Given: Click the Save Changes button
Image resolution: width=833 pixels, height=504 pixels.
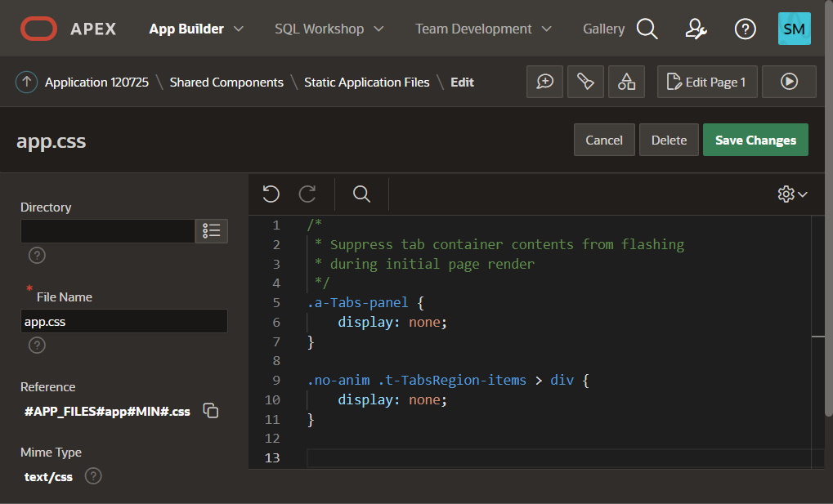Looking at the screenshot, I should point(755,140).
